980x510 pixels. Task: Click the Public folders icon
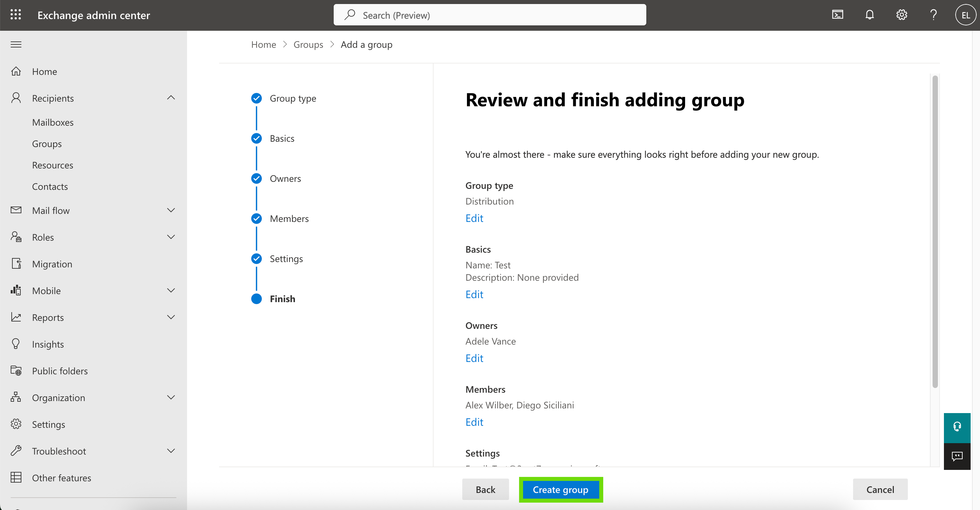(16, 370)
